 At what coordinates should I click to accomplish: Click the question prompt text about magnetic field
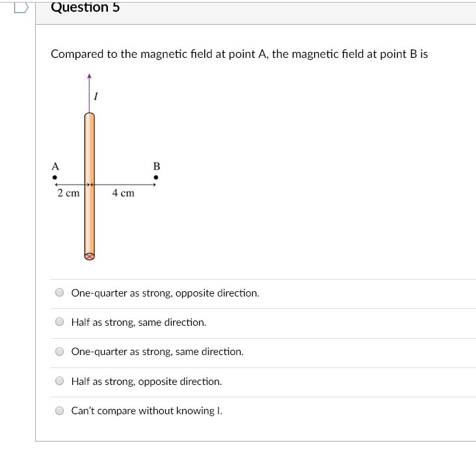pos(239,54)
